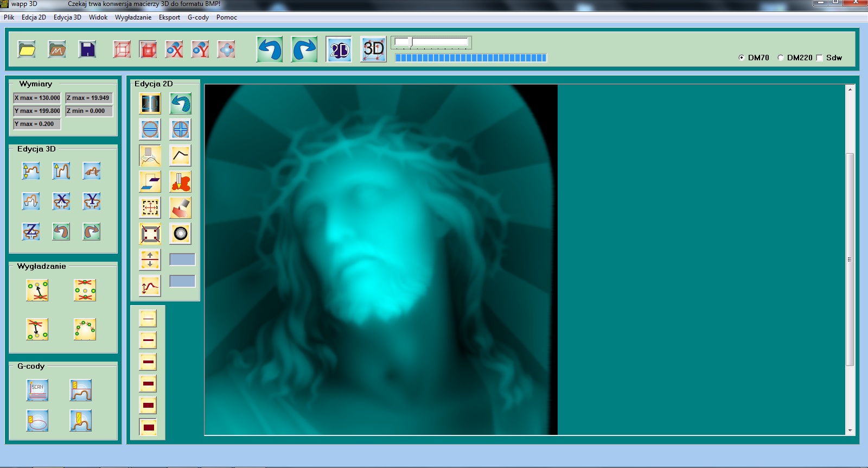The height and width of the screenshot is (468, 868).
Task: Adjust the top toolbar slider
Action: pos(432,42)
